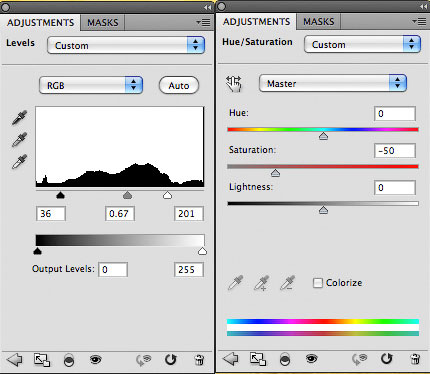This screenshot has height=374, width=430.
Task: Enable the Colorize checkbox
Action: tap(318, 283)
